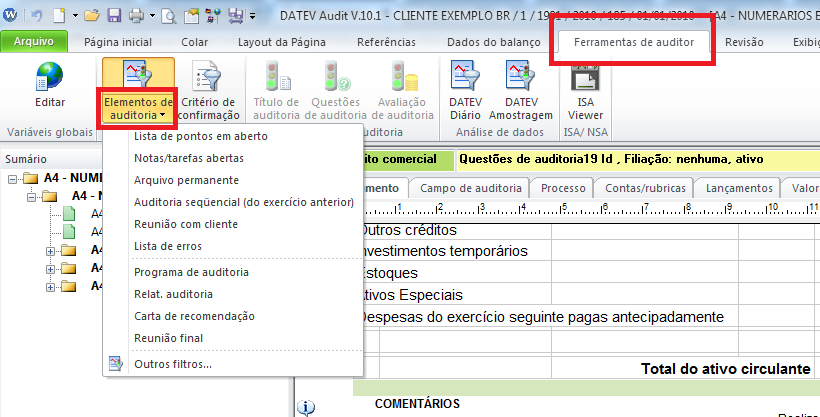
Task: Choose Carta de recomendação entry
Action: 233,316
